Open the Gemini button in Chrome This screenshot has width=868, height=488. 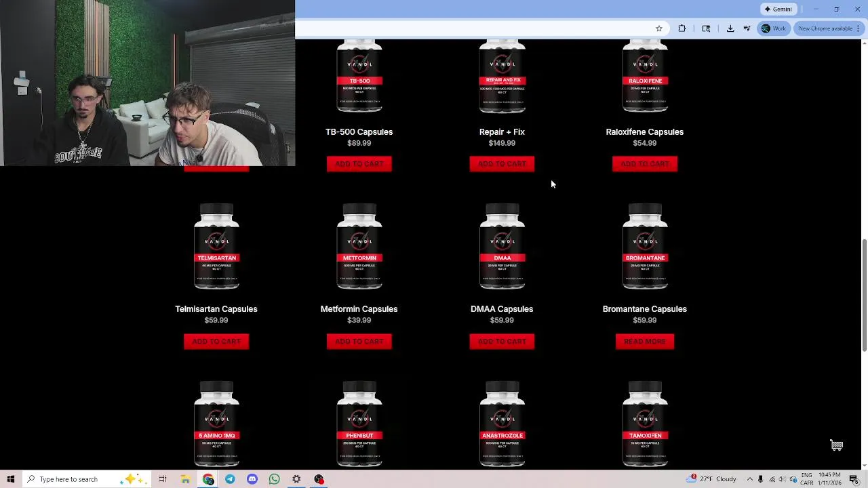[778, 9]
